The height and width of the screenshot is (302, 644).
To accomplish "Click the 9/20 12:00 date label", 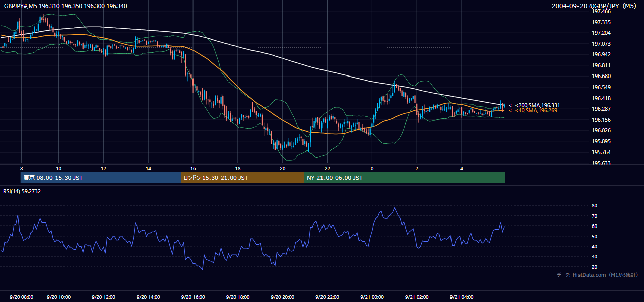I will 103,297.
